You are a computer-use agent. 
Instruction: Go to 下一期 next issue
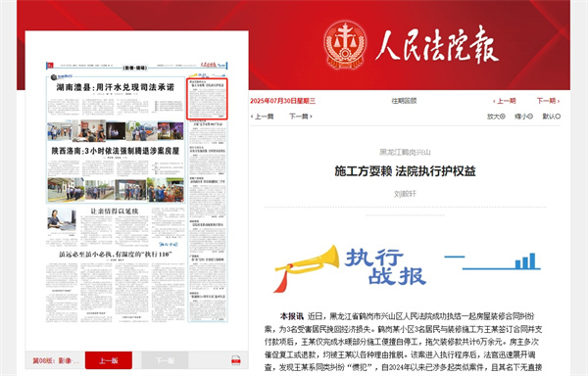pos(548,101)
